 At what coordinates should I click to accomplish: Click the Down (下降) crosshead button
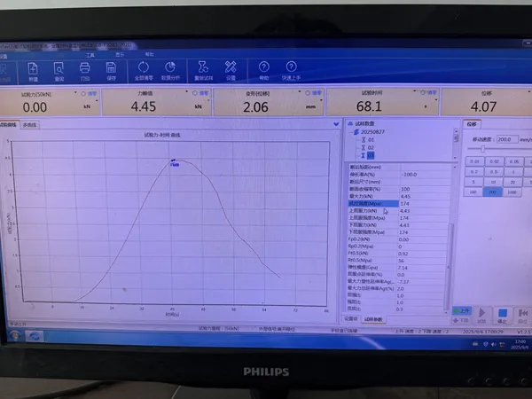pyautogui.click(x=461, y=320)
